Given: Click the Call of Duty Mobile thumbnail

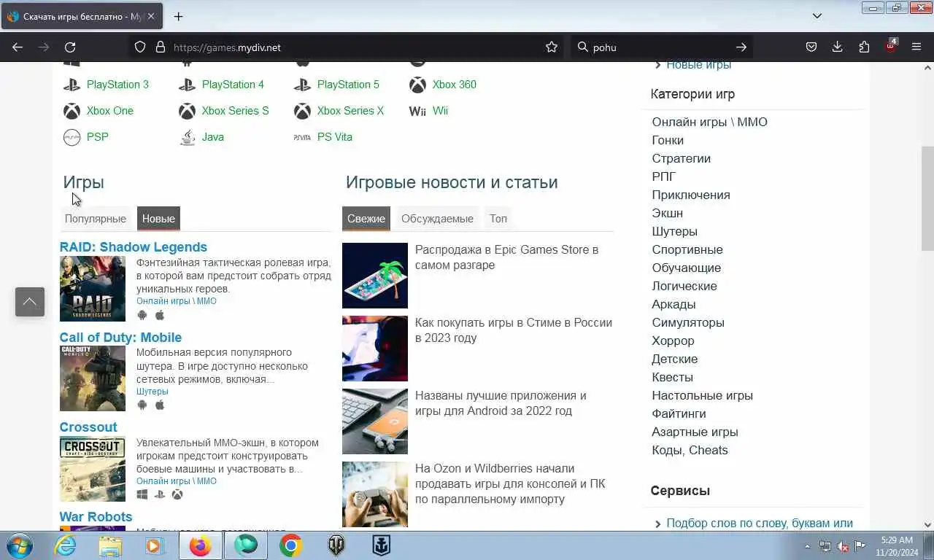Looking at the screenshot, I should (93, 378).
